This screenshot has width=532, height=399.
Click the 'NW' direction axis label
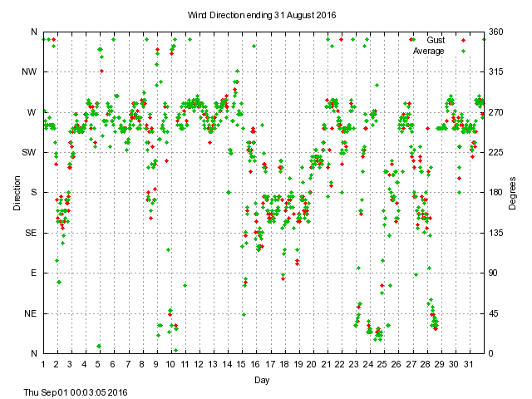pos(29,72)
